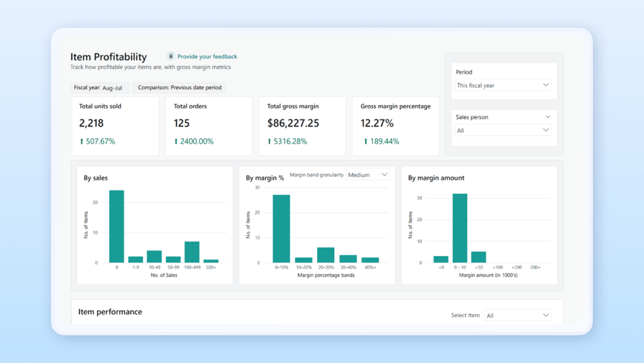
Task: Click the Fiscal year Aug–Jul tag
Action: click(x=98, y=88)
